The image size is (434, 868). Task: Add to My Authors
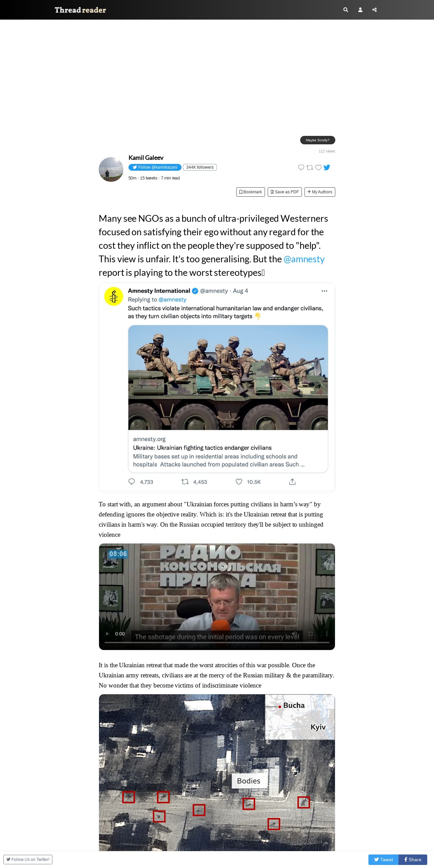click(x=320, y=192)
